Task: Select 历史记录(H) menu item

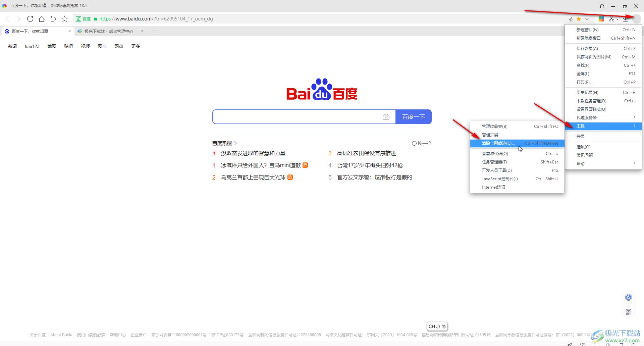Action: point(603,92)
